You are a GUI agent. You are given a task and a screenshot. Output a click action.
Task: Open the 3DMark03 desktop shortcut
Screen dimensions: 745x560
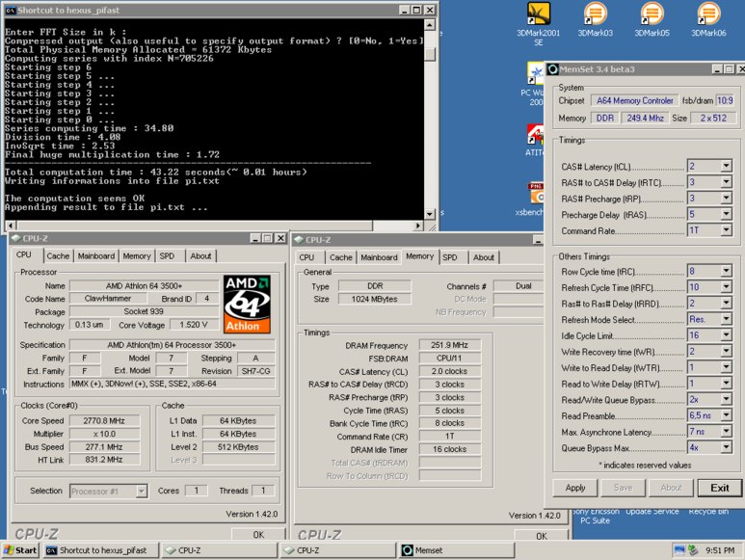click(595, 20)
